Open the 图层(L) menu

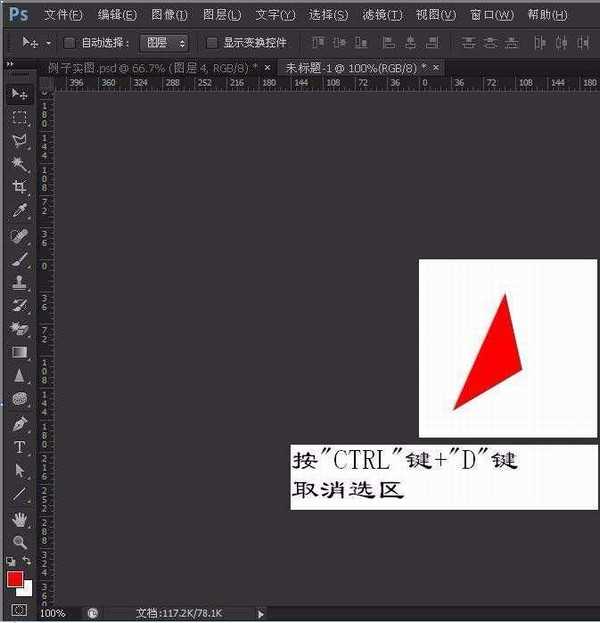pos(222,15)
